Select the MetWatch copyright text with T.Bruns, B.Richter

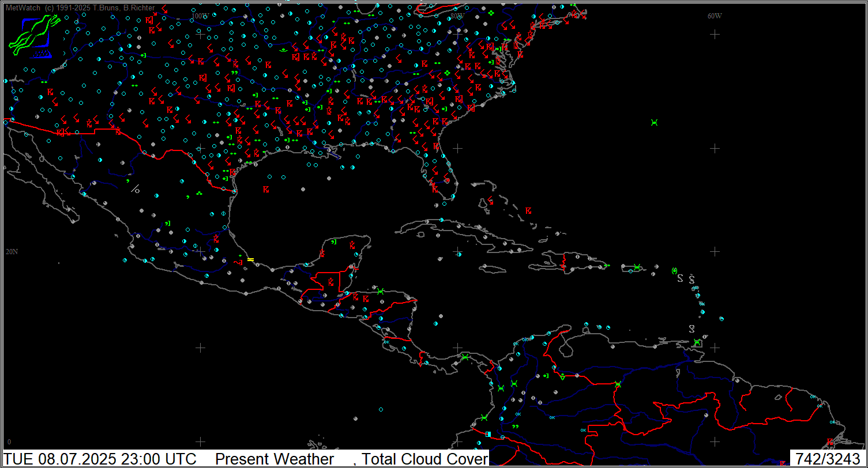click(x=80, y=7)
